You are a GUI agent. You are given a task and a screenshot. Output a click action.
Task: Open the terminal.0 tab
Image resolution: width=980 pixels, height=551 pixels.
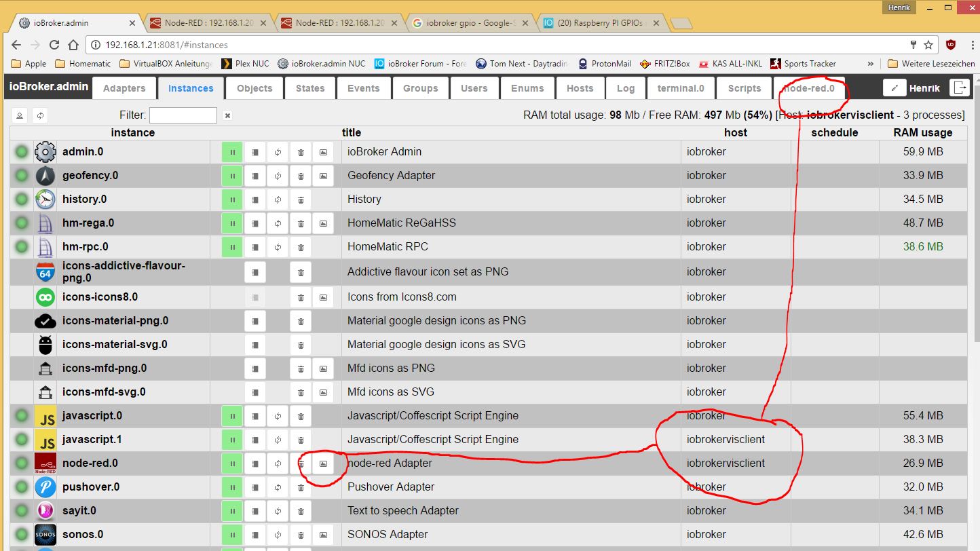point(681,88)
